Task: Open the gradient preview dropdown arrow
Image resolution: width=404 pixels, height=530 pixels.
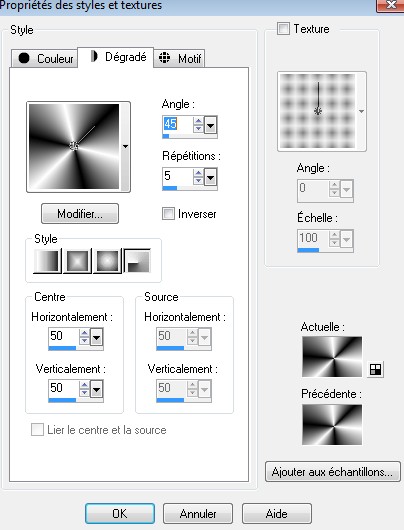Action: (125, 147)
